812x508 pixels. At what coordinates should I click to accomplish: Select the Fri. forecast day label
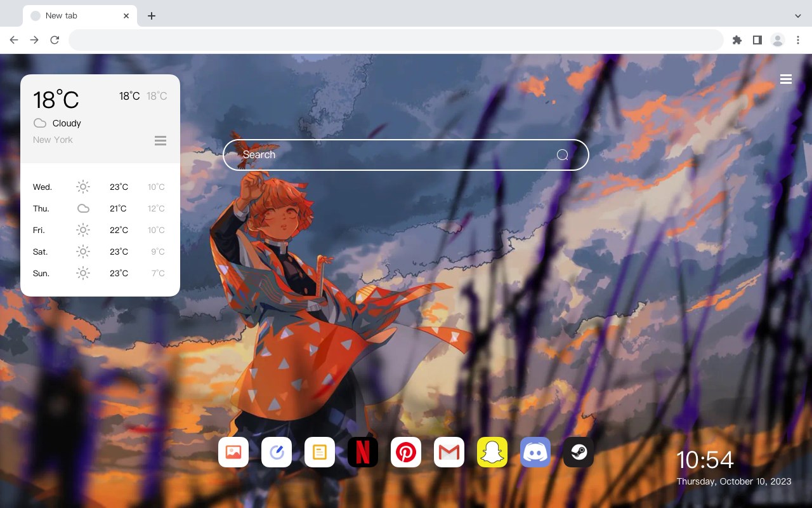tap(39, 230)
